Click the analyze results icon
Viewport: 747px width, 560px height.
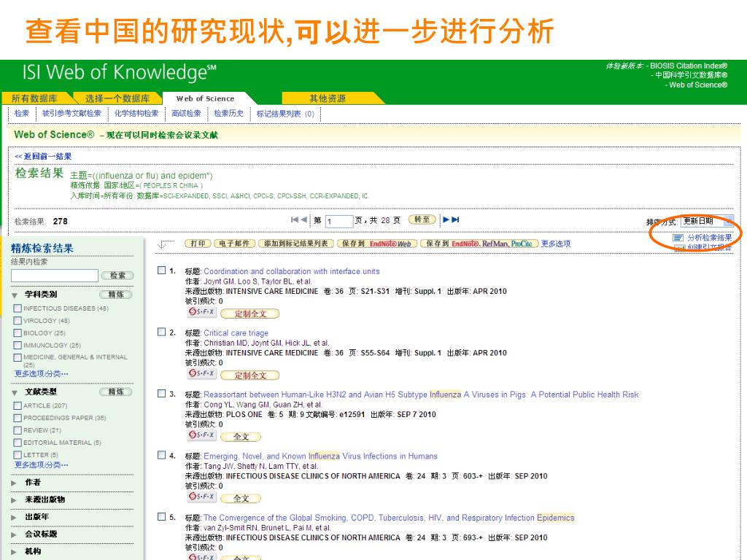coord(678,238)
